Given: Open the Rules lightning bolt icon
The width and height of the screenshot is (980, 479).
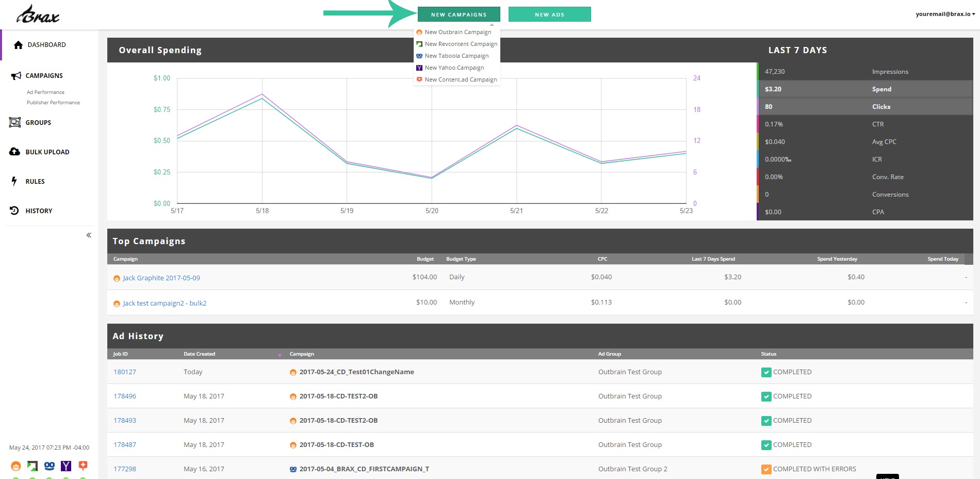Looking at the screenshot, I should click(x=14, y=181).
